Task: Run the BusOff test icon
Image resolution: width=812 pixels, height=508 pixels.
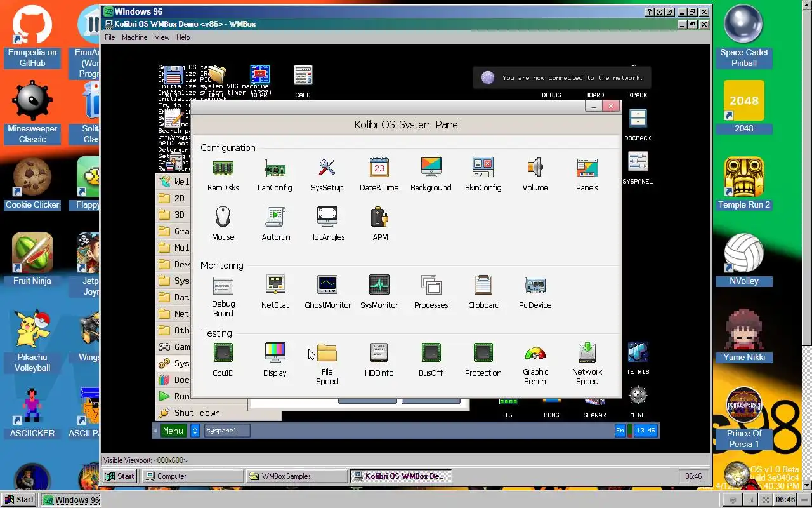Action: pos(431,352)
